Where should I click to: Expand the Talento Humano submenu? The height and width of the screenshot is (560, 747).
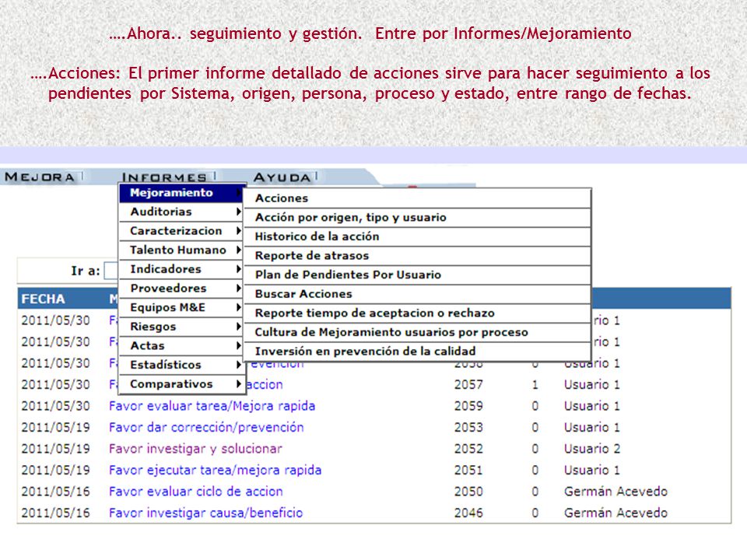(x=182, y=250)
